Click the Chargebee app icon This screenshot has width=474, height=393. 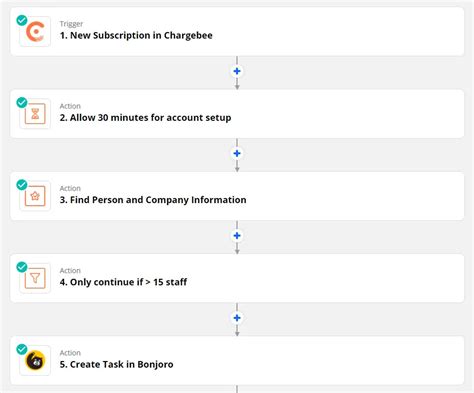point(35,32)
